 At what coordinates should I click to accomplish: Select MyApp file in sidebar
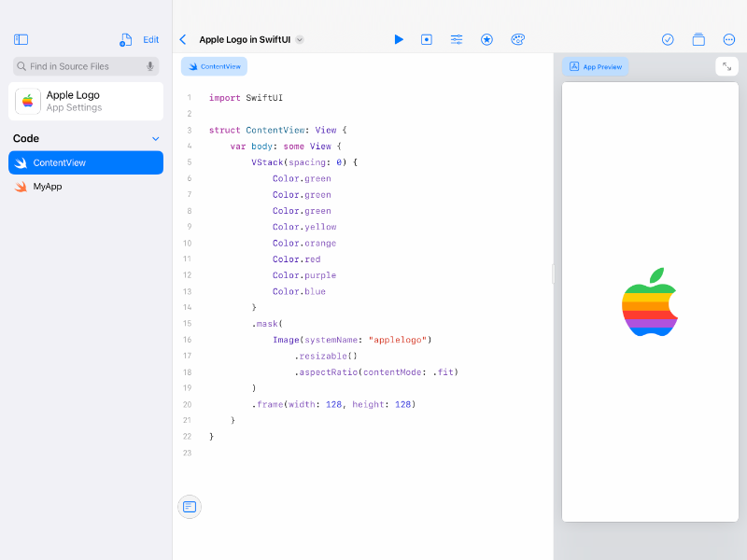pos(48,187)
